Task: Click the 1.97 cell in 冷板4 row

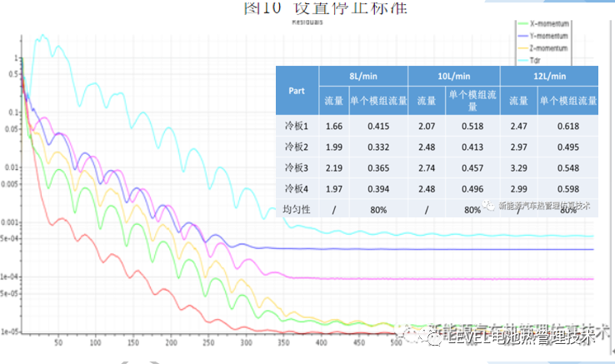Action: click(334, 189)
